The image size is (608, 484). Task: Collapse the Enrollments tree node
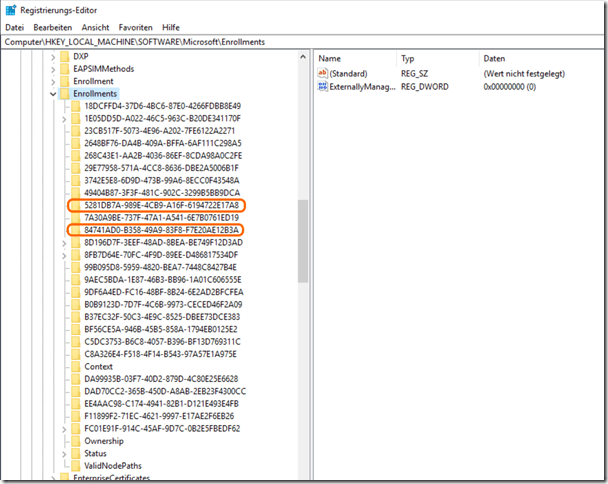(x=52, y=94)
